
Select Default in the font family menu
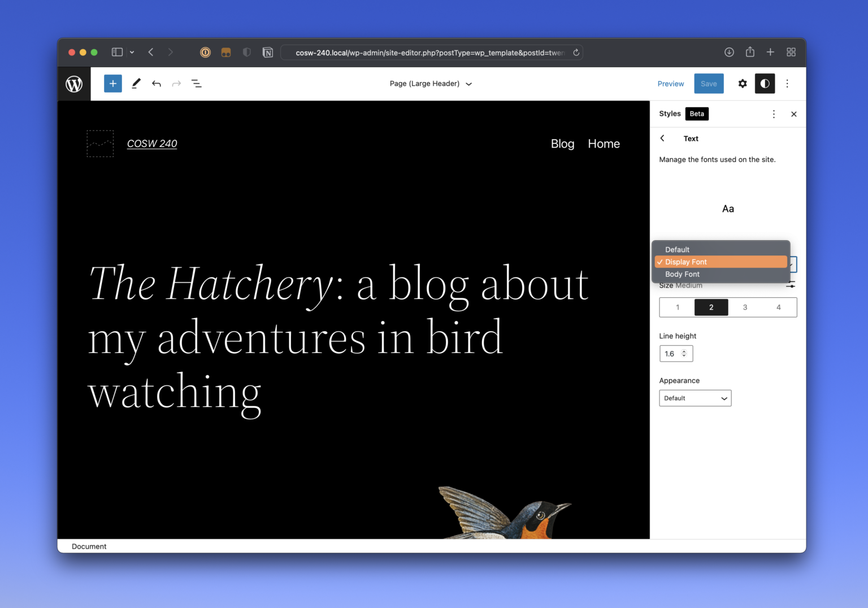tap(677, 250)
